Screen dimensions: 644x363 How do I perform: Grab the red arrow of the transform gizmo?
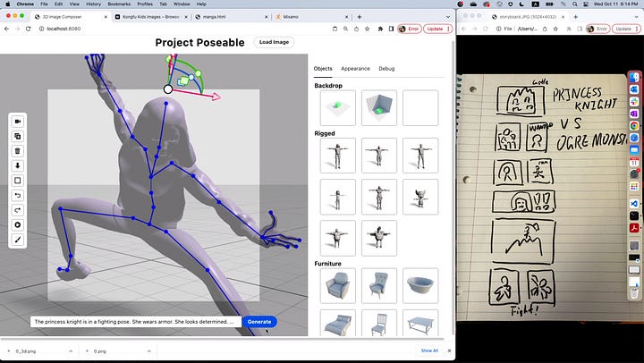pos(216,97)
